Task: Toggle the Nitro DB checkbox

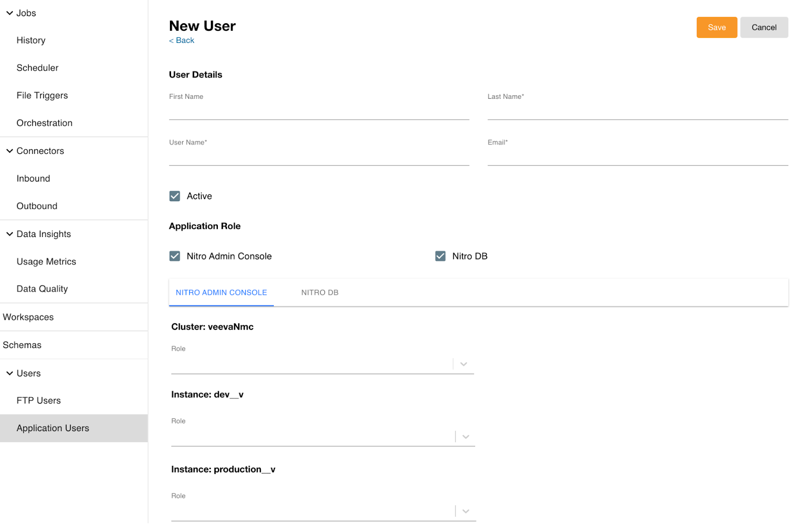Action: (x=440, y=256)
